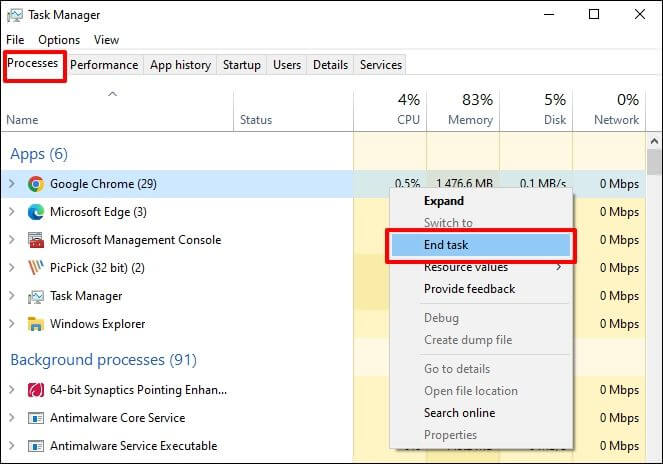The height and width of the screenshot is (464, 663).
Task: Open the Resource values submenu
Action: pos(481,267)
